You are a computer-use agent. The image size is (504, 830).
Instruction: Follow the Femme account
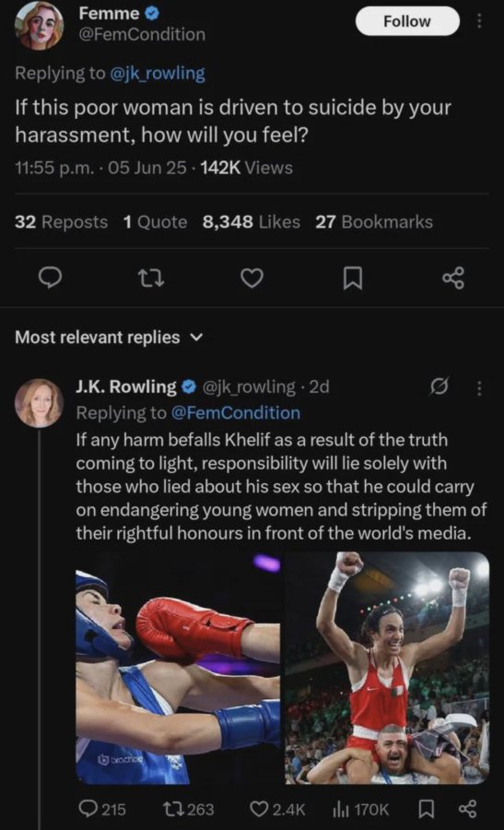(407, 21)
